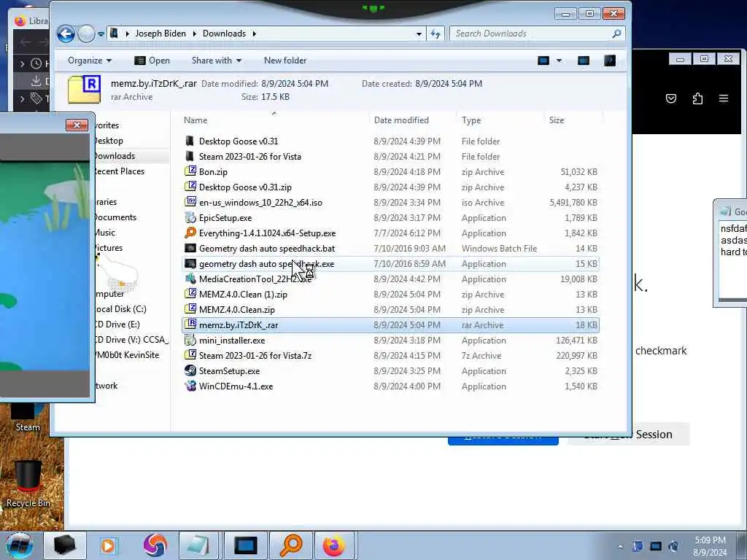The height and width of the screenshot is (560, 747).
Task: Sort files by the Size column header
Action: pyautogui.click(x=557, y=120)
